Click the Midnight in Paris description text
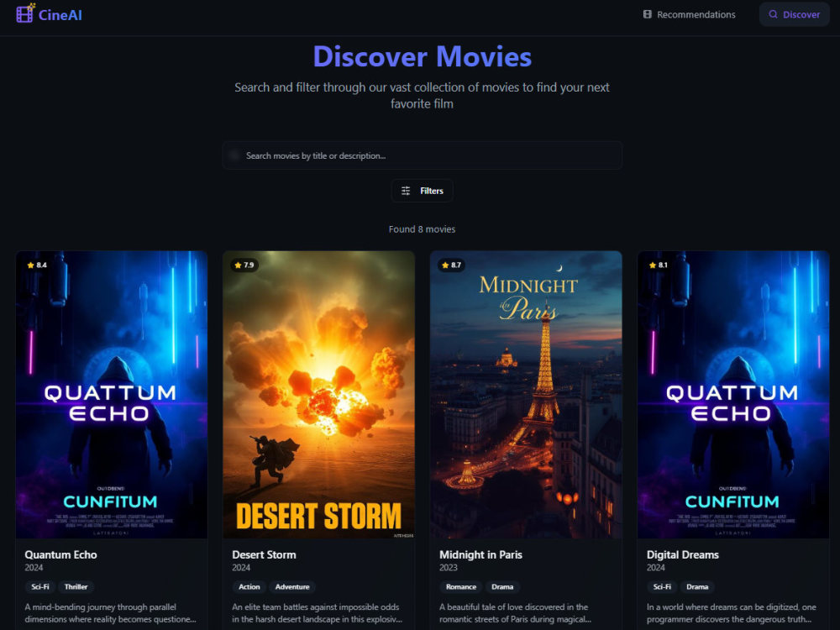840x630 pixels. tap(516, 613)
